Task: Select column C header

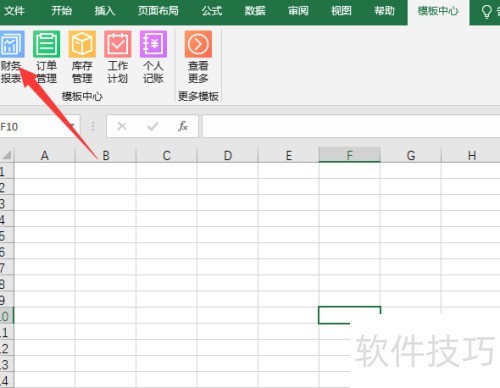Action: coord(166,155)
